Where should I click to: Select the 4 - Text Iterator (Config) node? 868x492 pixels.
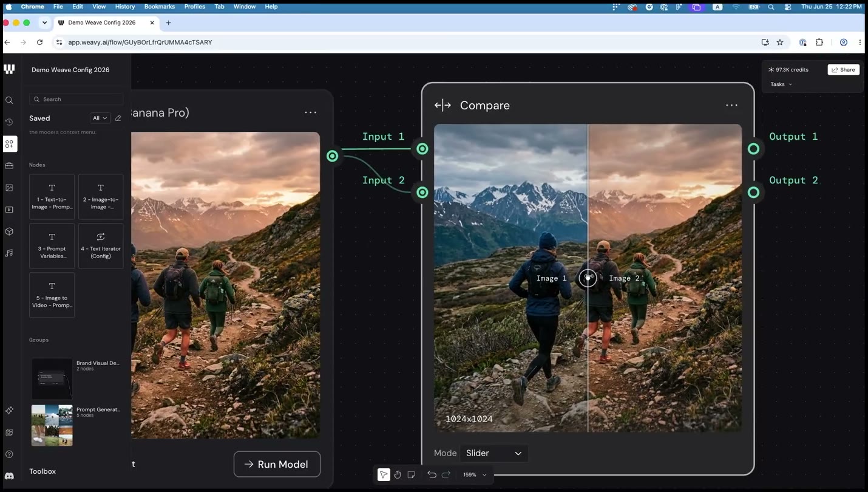click(101, 246)
